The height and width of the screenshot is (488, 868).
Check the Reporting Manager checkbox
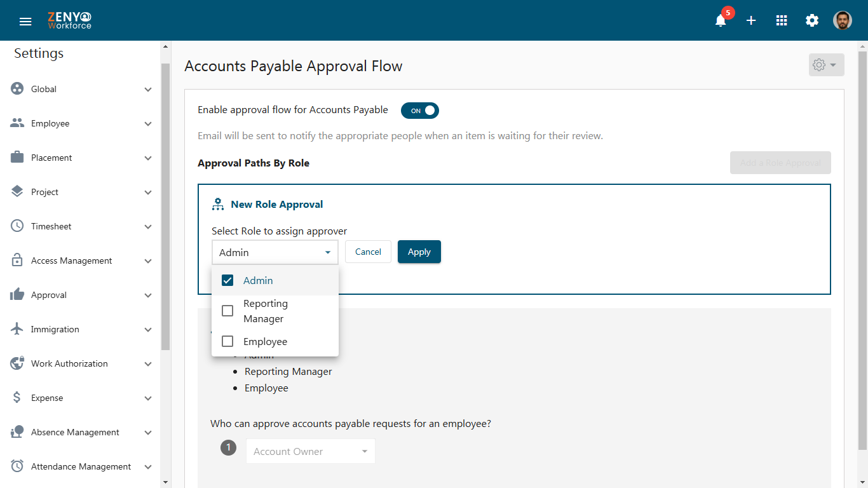coord(227,311)
